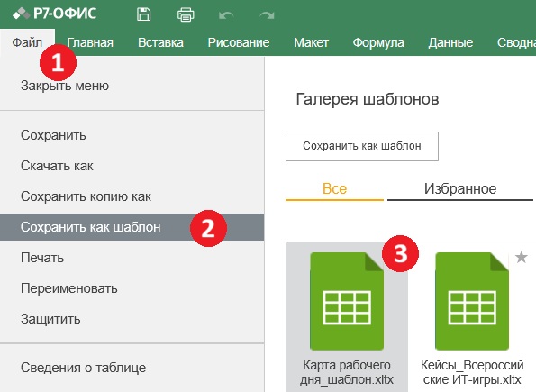This screenshot has width=536, height=392.
Task: Switch to the Избранное gallery tab
Action: [x=460, y=189]
